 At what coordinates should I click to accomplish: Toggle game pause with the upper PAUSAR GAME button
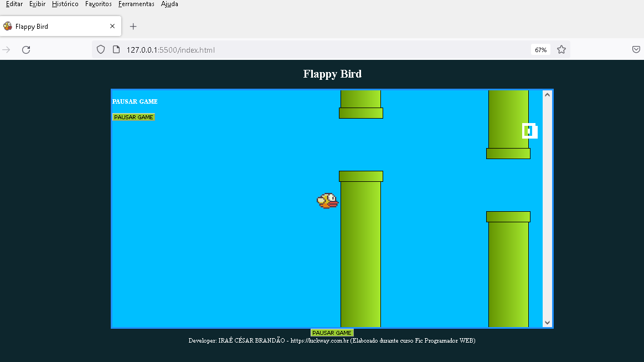pyautogui.click(x=133, y=117)
